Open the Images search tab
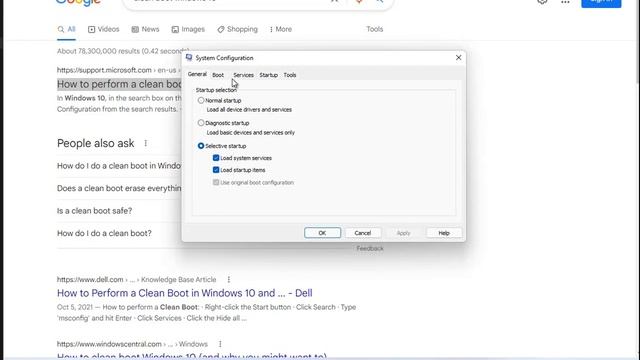The image size is (640, 360). click(x=188, y=29)
